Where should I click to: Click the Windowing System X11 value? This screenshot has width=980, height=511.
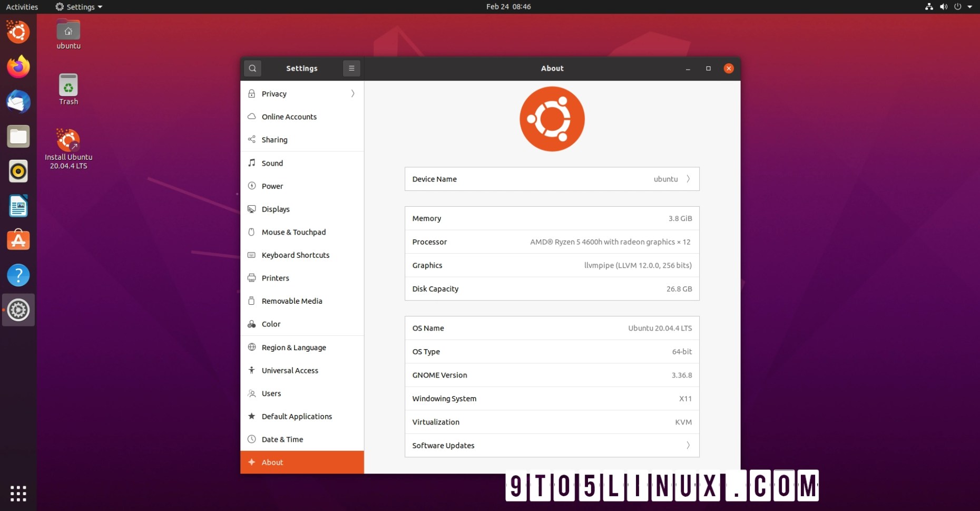coord(685,399)
